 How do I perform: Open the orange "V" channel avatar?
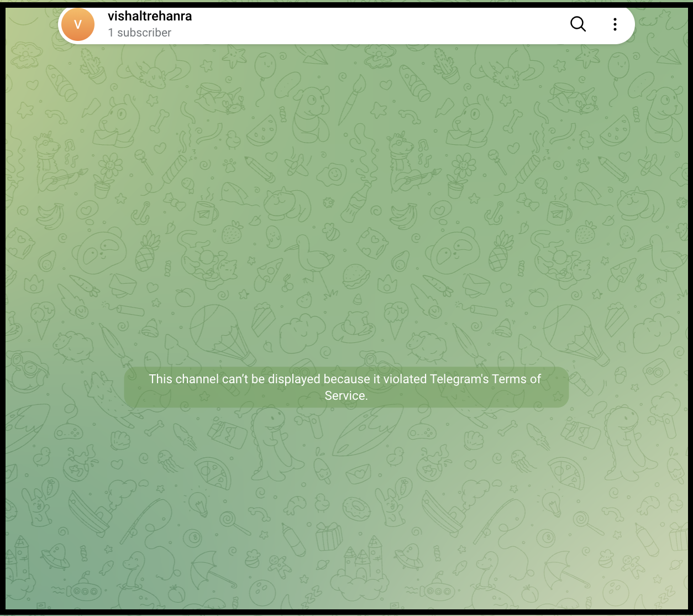coord(78,24)
